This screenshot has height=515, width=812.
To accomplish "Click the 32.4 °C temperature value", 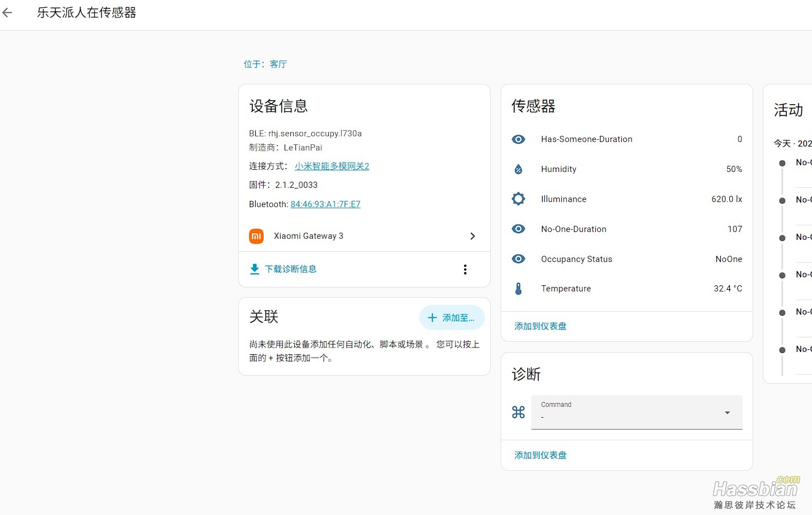I will pyautogui.click(x=728, y=289).
